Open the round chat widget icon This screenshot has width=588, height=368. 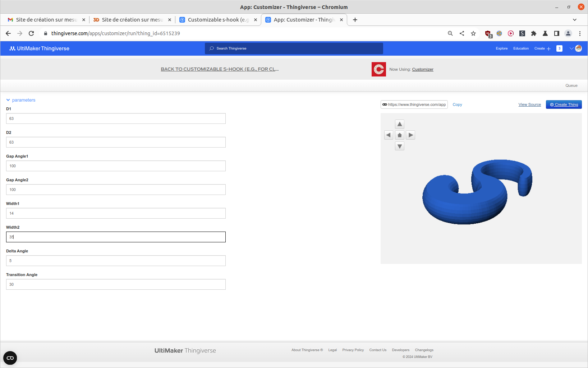click(x=10, y=358)
